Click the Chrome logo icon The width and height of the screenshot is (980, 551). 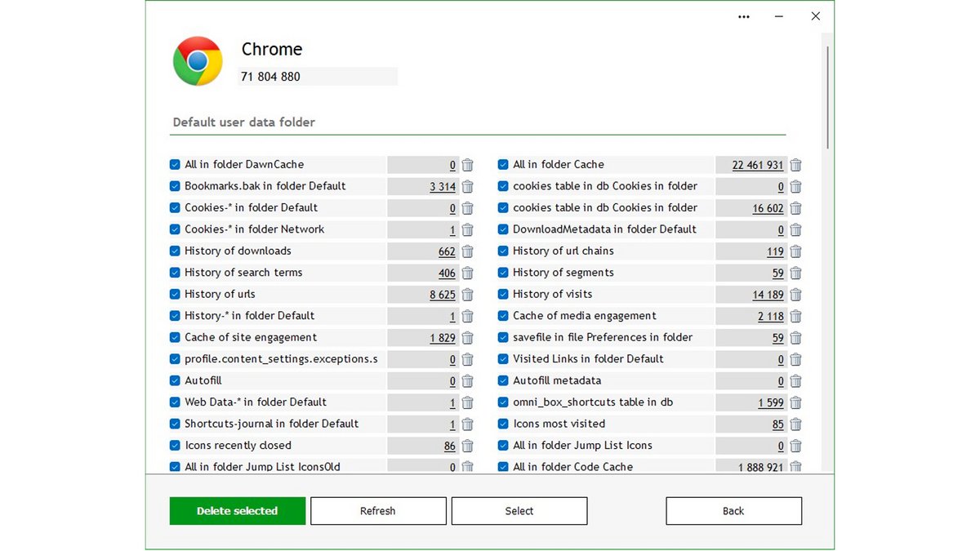tap(197, 60)
